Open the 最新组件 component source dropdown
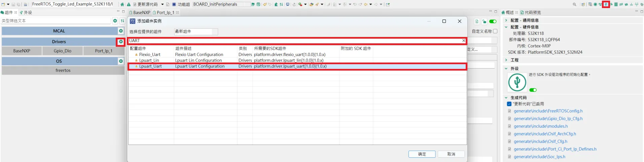 (196, 32)
